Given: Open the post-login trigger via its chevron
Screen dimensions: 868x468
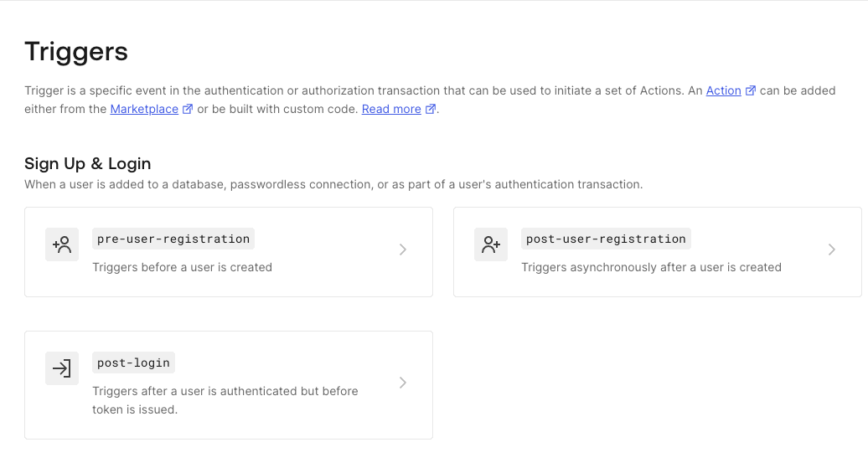Looking at the screenshot, I should 403,383.
